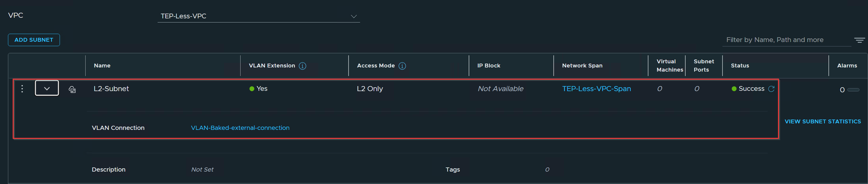
Task: Click VIEW SUBNET STATISTICS link
Action: (x=823, y=122)
